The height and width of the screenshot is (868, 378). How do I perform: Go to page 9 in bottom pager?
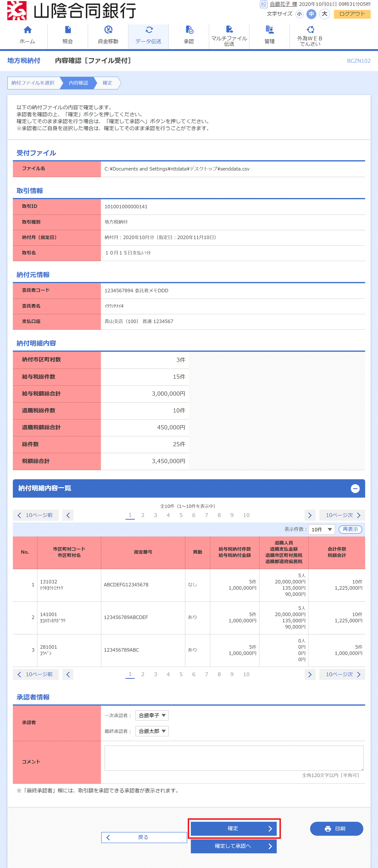click(232, 674)
